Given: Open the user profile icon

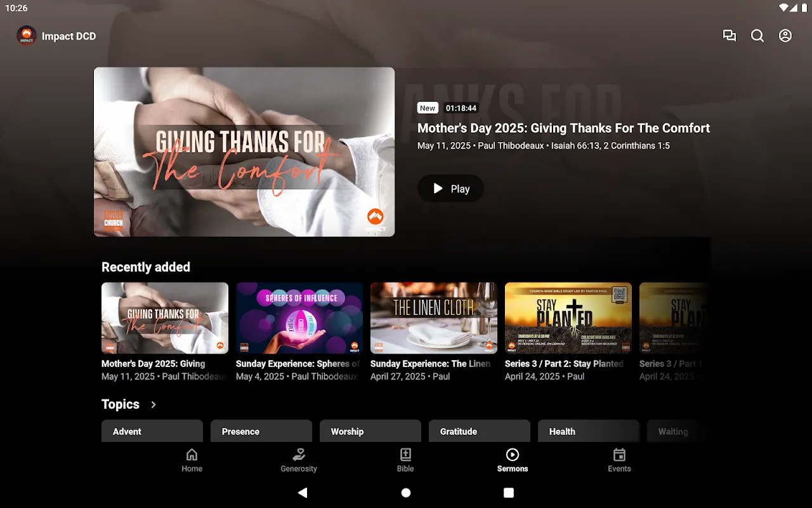Looking at the screenshot, I should pyautogui.click(x=785, y=36).
